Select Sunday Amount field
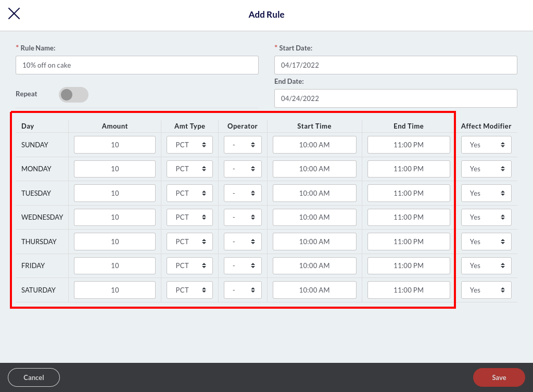This screenshot has height=392, width=533. coord(115,145)
